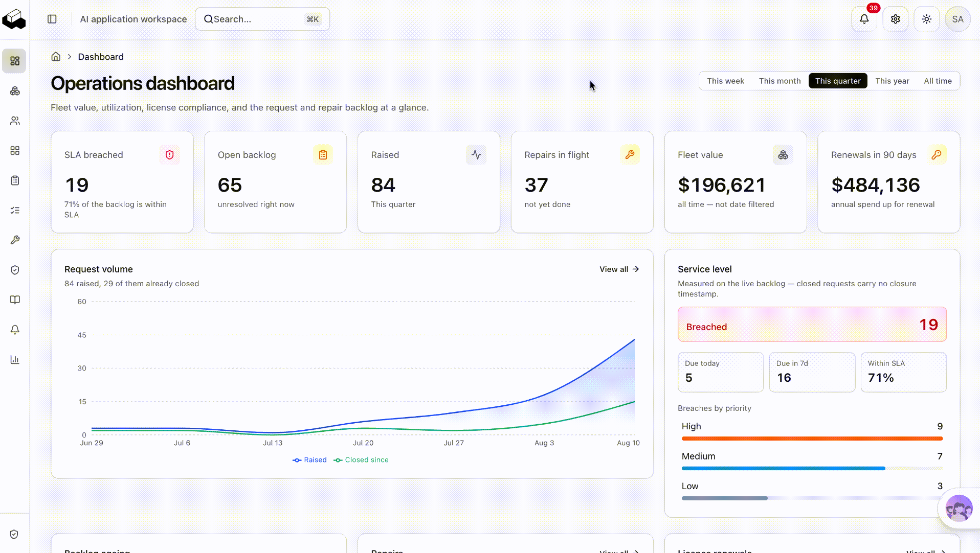Screen dimensions: 980x553
Task: Open the SA user avatar menu
Action: tap(958, 19)
